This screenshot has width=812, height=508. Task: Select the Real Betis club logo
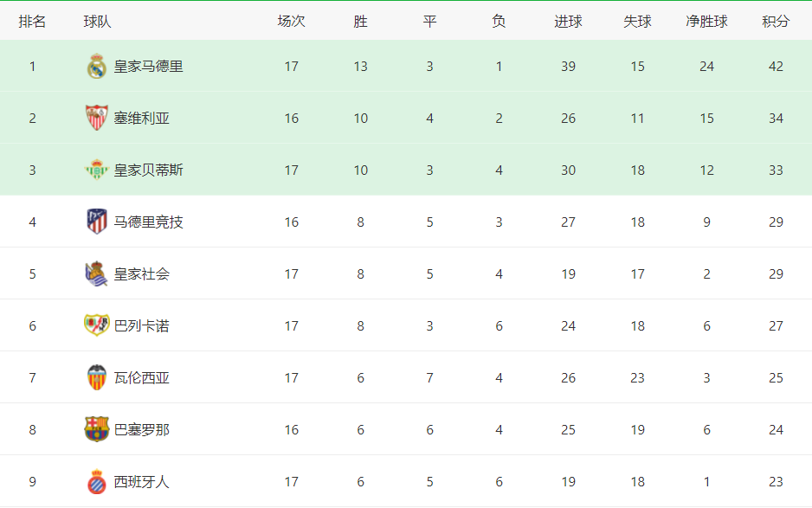pyautogui.click(x=96, y=170)
